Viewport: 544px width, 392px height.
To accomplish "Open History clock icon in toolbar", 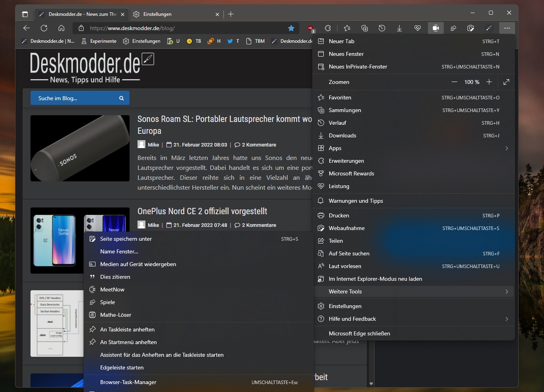I will tap(382, 28).
